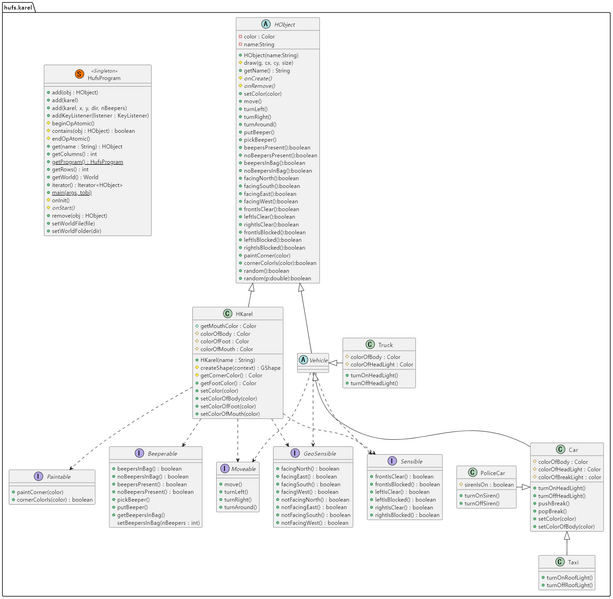
Task: Click the GeoSensible interface name
Action: [x=320, y=454]
